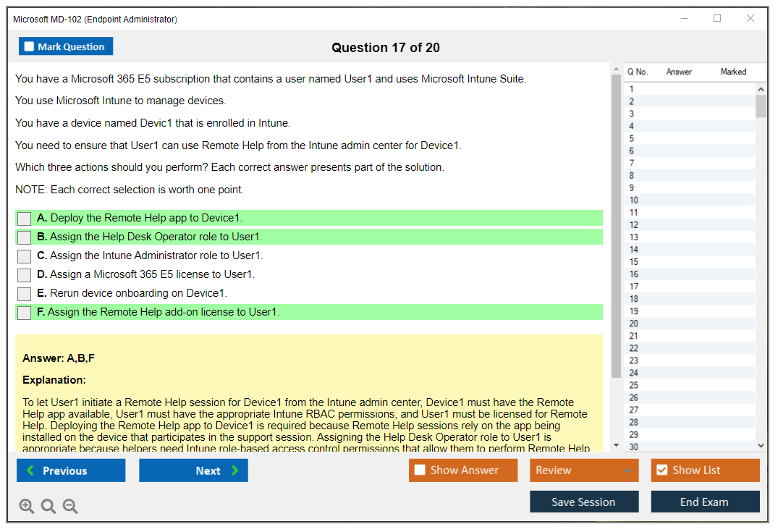Select question 17 in the list

tap(690, 287)
